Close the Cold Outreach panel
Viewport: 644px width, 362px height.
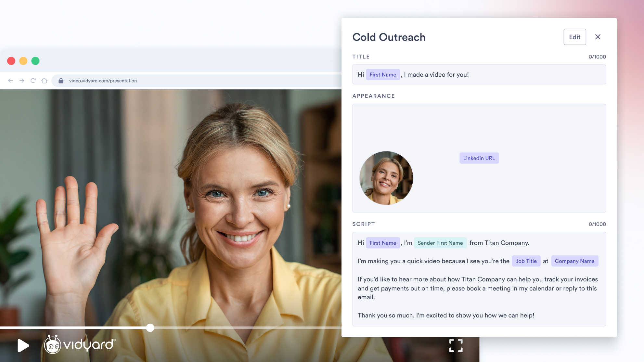click(598, 37)
